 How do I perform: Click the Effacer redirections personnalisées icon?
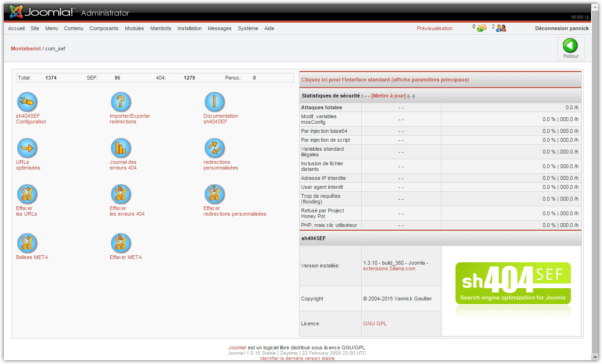214,194
